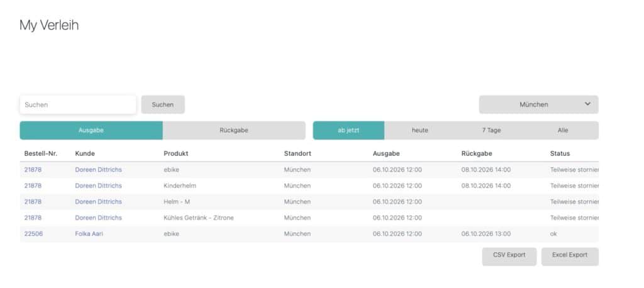The image size is (644, 288).
Task: Open Doreen Dittrichs link in the Helm - M row
Action: pos(99,202)
